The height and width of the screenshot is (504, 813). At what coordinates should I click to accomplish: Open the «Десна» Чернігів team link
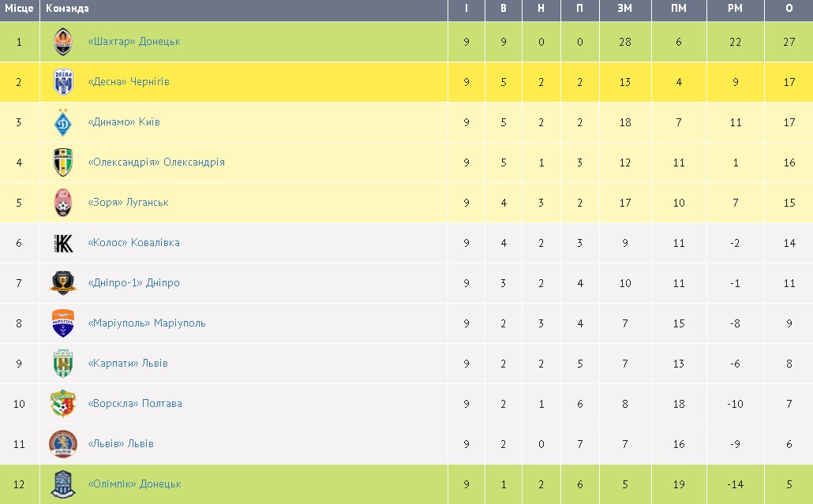coord(129,82)
